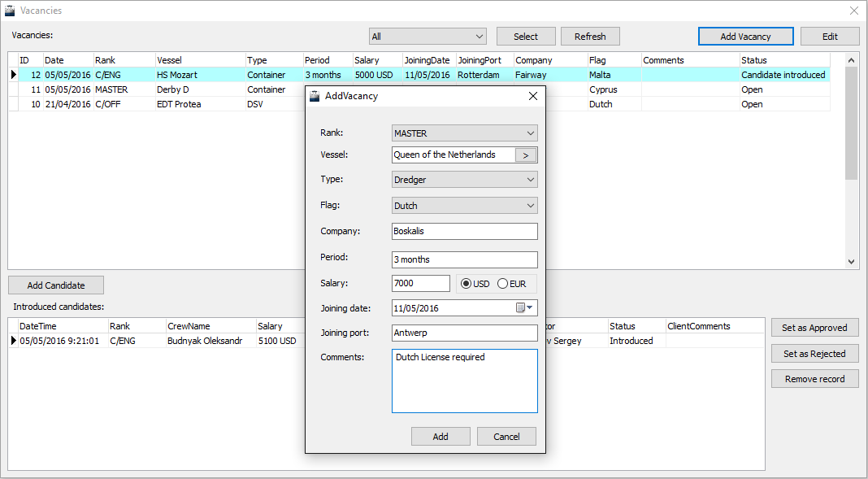Viewport: 868px width, 479px height.
Task: Click the Add Candidate button
Action: (56, 285)
